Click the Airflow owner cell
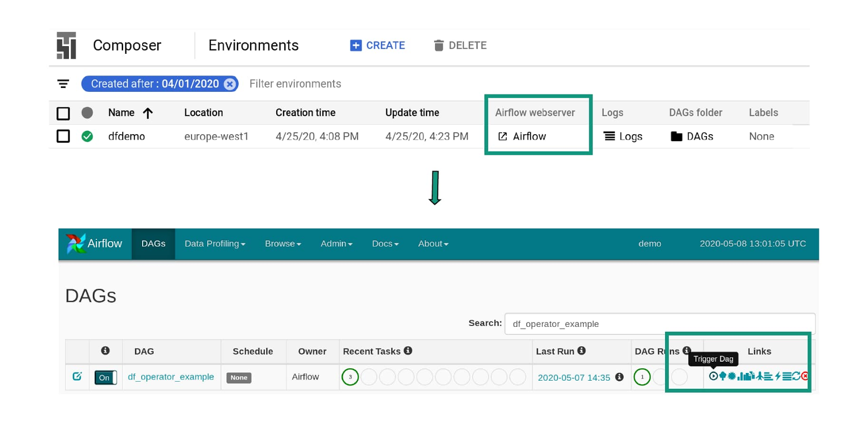Image resolution: width=868 pixels, height=423 pixels. click(305, 377)
